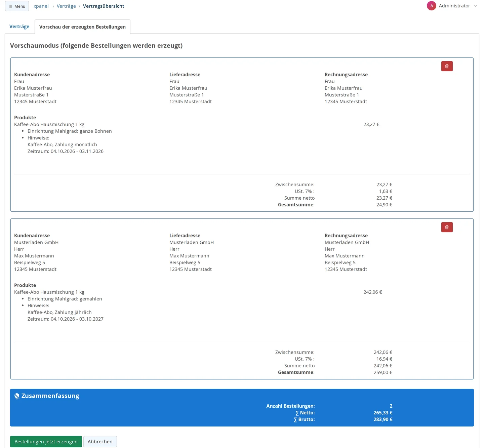Click the Vorschaumodus heading
Screen dimensions: 484x448
96,46
